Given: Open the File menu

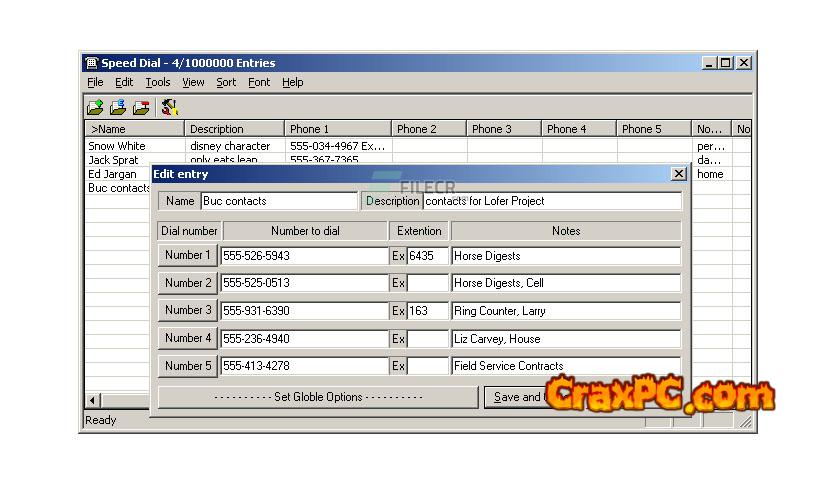Looking at the screenshot, I should (x=95, y=82).
